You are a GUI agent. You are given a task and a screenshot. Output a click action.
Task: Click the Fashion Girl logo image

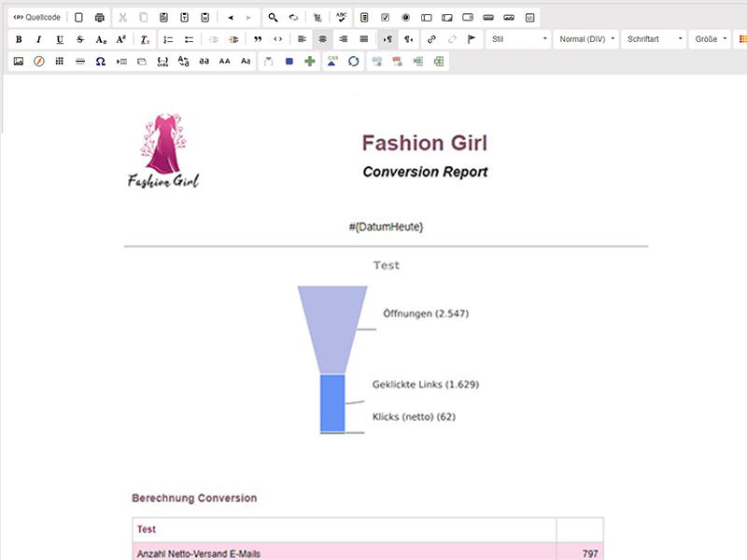(163, 150)
